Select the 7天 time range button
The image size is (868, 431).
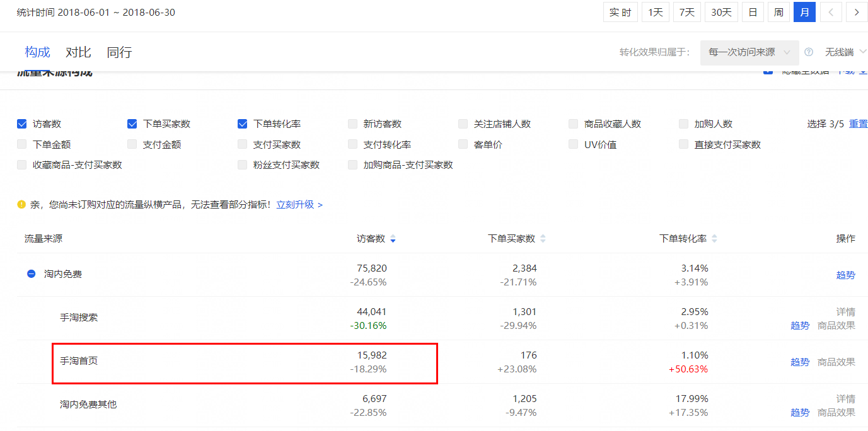686,11
